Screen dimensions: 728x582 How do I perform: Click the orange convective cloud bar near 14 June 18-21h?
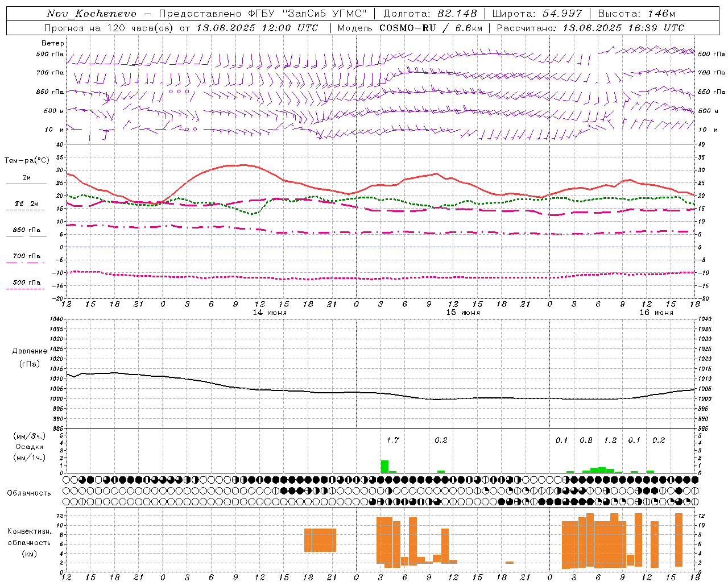tap(320, 540)
